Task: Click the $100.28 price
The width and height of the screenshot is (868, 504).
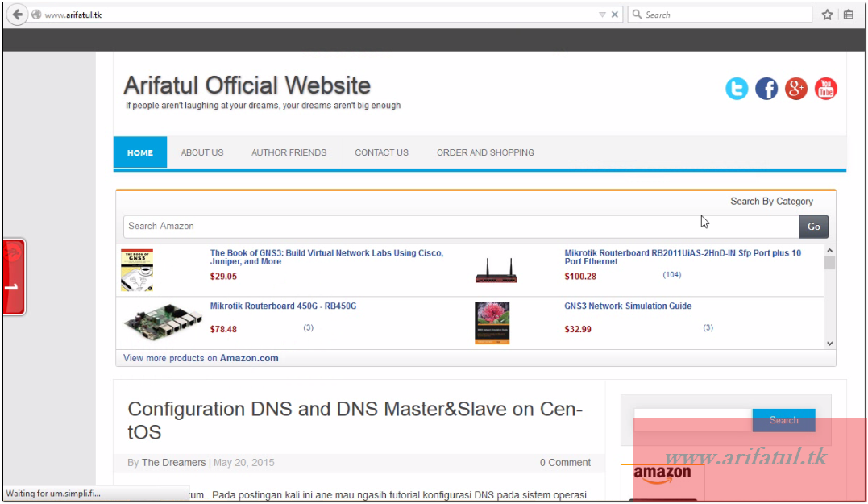Action: (x=580, y=277)
